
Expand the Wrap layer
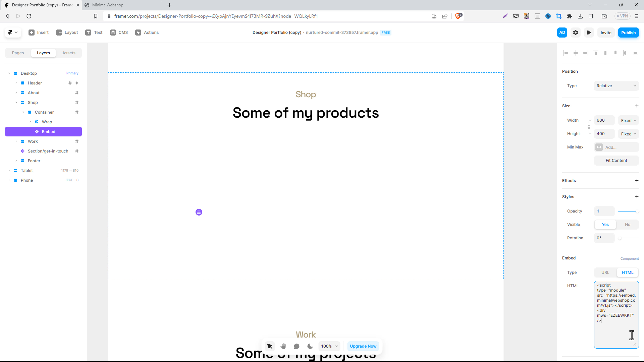click(x=30, y=122)
